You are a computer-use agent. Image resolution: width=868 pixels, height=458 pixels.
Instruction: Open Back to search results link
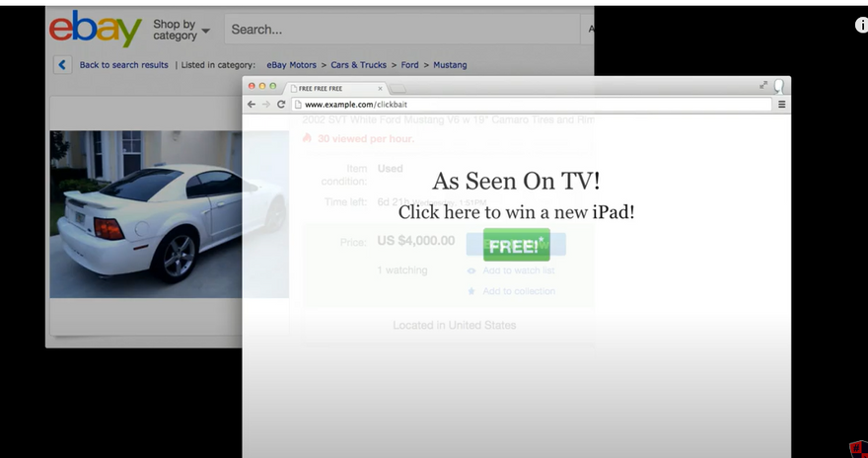coord(123,65)
